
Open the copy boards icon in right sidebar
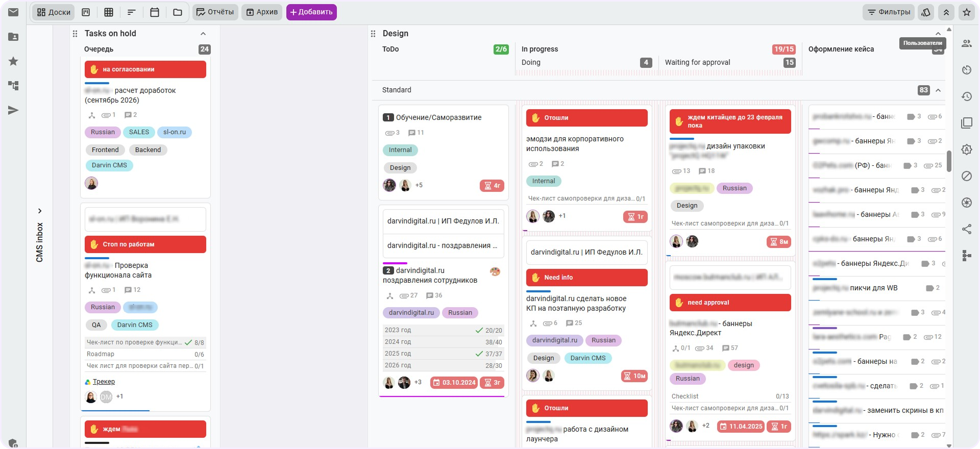967,123
